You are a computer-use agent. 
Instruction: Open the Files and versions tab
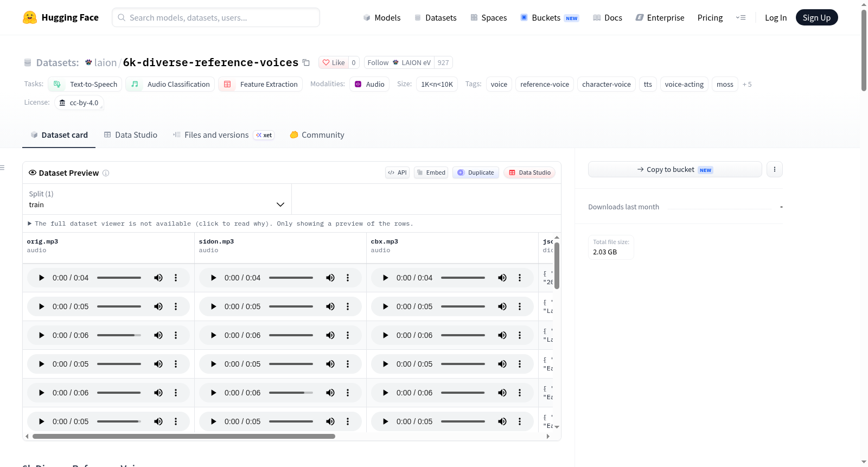click(x=223, y=135)
